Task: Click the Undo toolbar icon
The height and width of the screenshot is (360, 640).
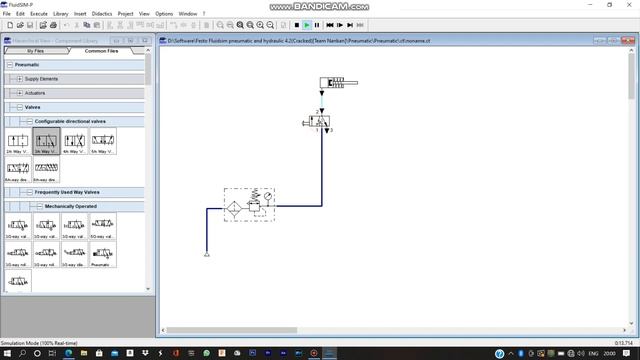Action: [66, 25]
